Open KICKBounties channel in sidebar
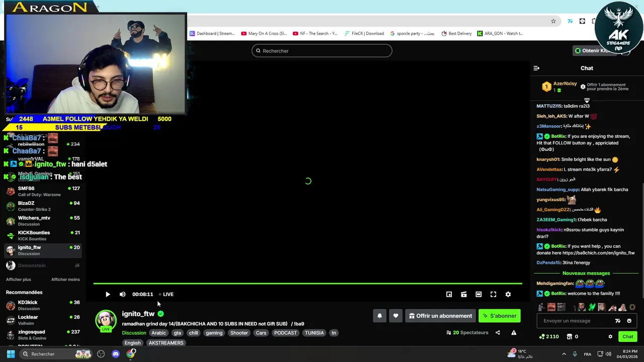 coord(43,235)
